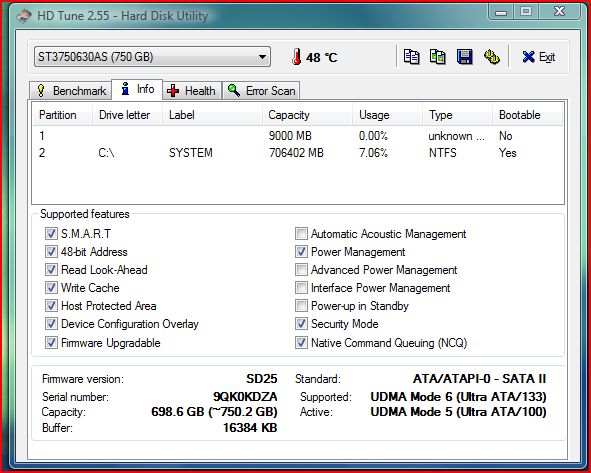Image resolution: width=591 pixels, height=473 pixels.
Task: Click the Type column header
Action: coord(457,115)
